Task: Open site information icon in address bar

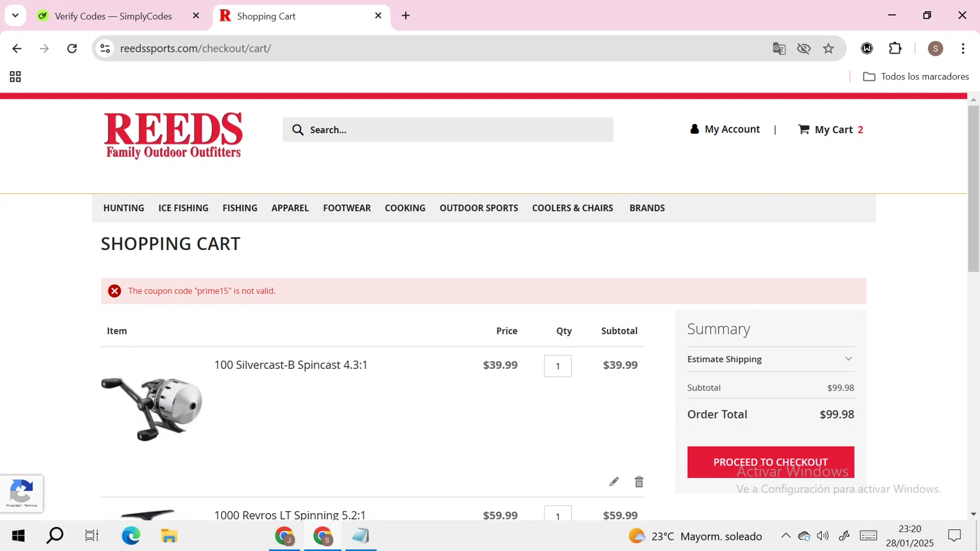Action: (x=105, y=48)
